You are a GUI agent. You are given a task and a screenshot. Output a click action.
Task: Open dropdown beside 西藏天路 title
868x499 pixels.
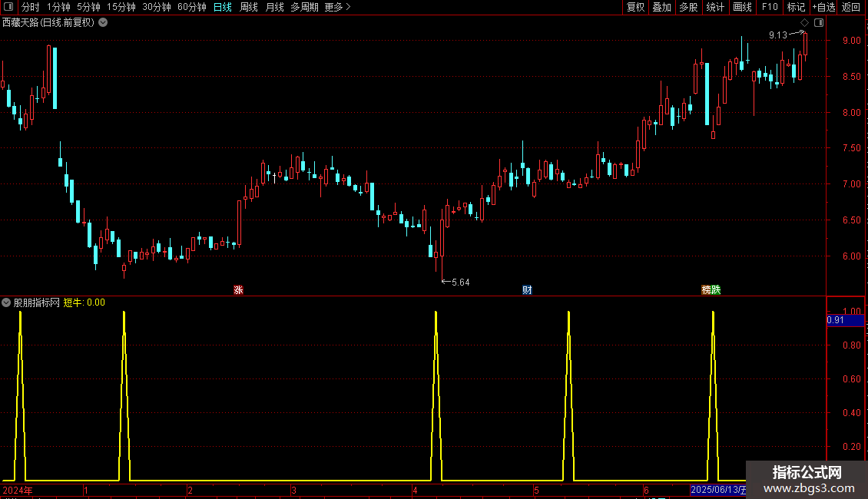[x=103, y=23]
